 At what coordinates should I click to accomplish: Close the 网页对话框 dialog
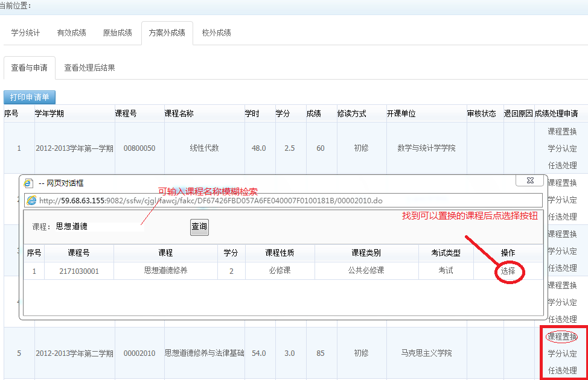(x=529, y=181)
